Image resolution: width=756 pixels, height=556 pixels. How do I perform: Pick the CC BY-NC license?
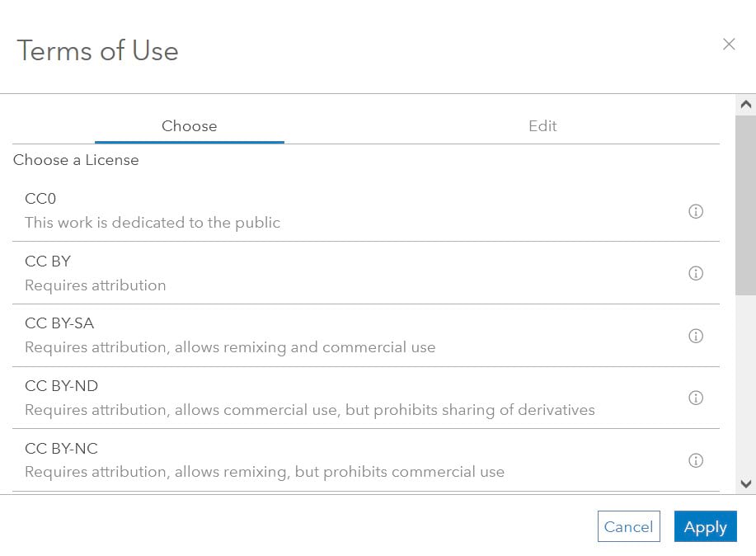coord(366,460)
